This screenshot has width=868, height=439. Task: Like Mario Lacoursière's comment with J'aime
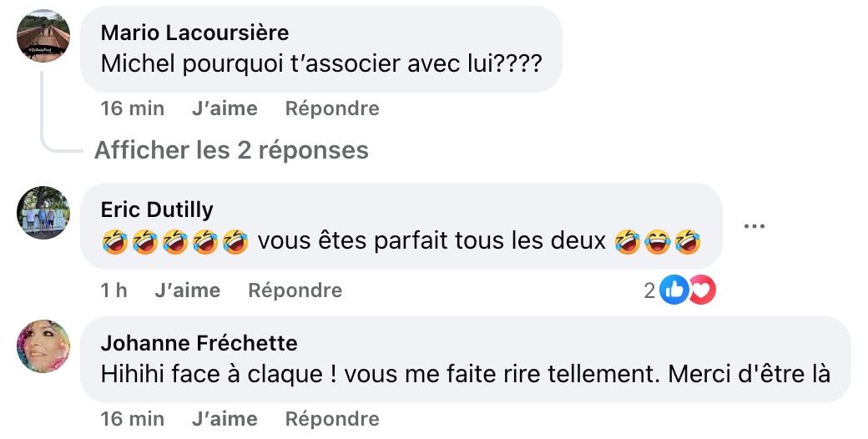[225, 108]
